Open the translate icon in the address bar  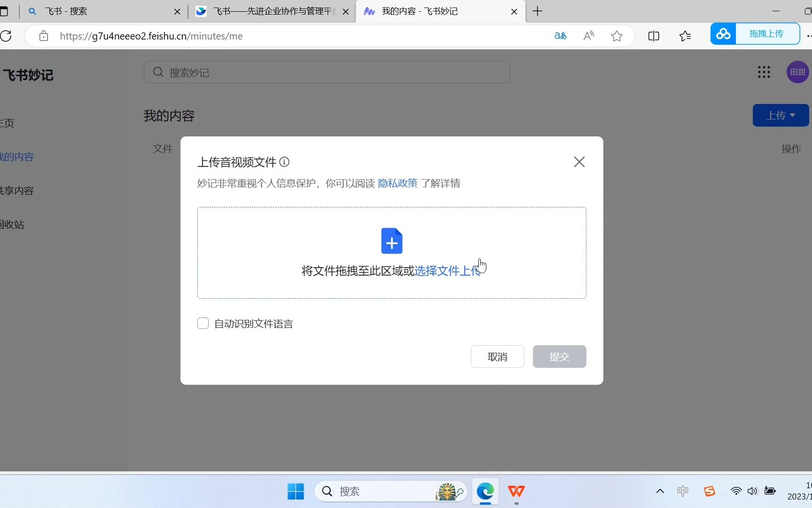(560, 36)
